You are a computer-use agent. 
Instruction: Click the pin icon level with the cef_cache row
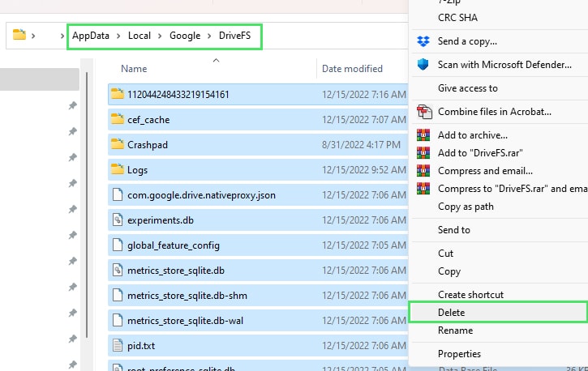pos(72,131)
